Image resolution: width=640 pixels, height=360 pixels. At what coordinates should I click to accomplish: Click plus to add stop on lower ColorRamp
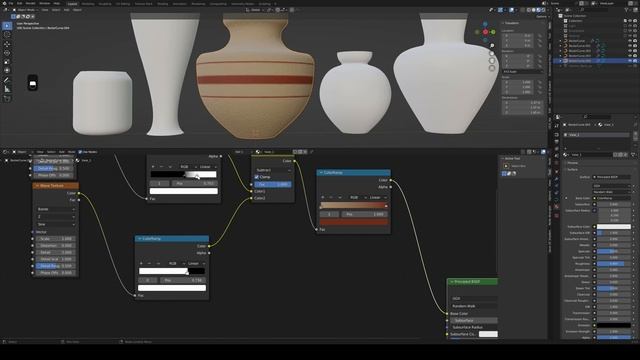(x=141, y=263)
